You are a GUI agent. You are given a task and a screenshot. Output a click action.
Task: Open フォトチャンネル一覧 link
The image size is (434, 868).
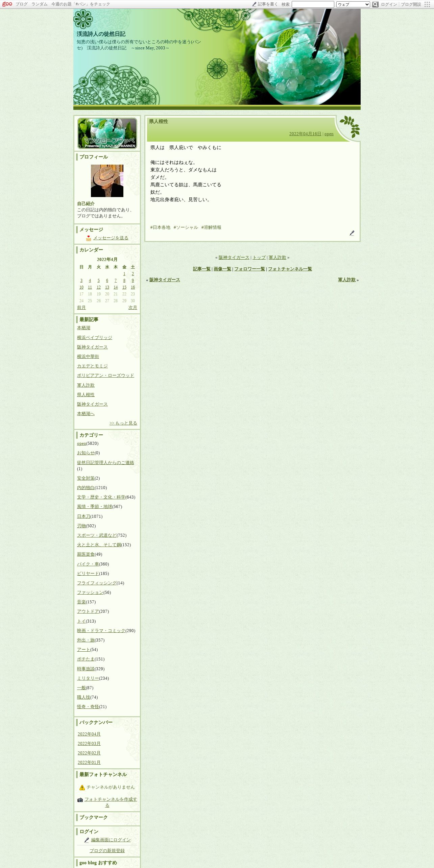click(x=290, y=269)
